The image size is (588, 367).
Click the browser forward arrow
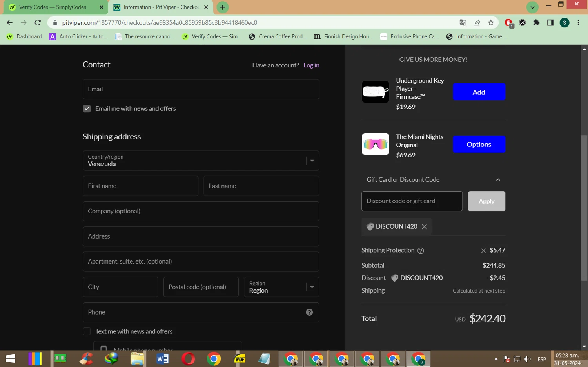[x=24, y=23]
